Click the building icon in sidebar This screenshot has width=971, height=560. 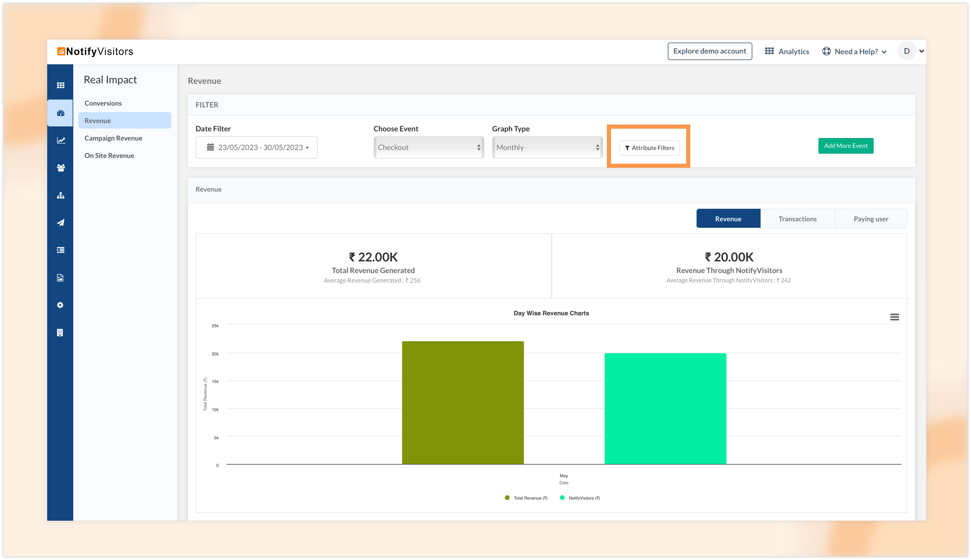[60, 333]
